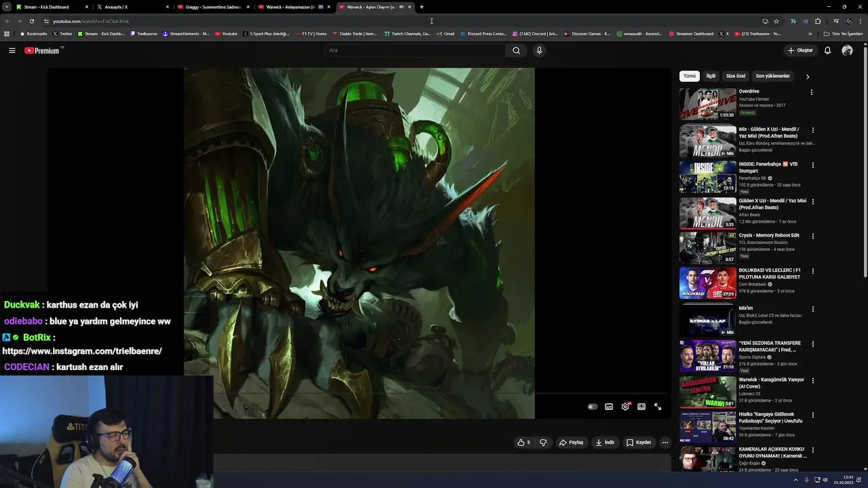Open the tab search dropdown arrow
This screenshot has width=868, height=488.
tap(7, 7)
